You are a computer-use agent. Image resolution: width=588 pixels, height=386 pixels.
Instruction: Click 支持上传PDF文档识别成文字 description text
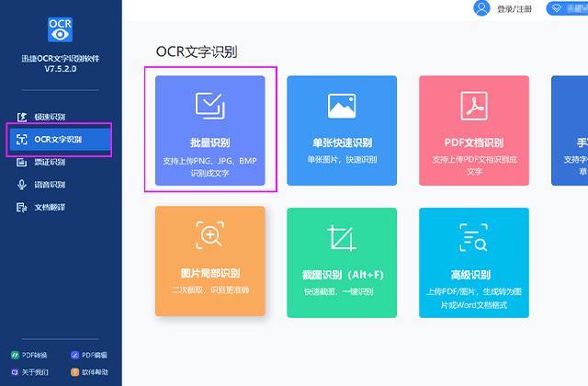pos(474,165)
